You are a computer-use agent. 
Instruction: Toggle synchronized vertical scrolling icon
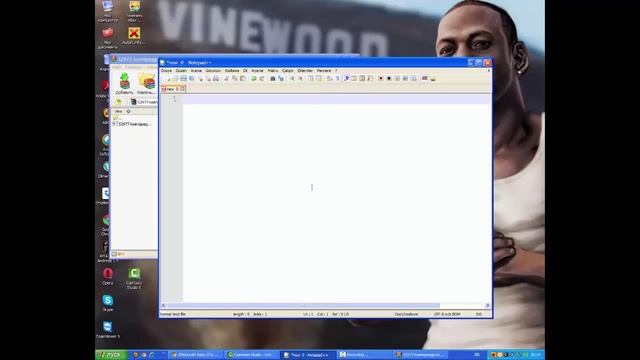[311, 78]
